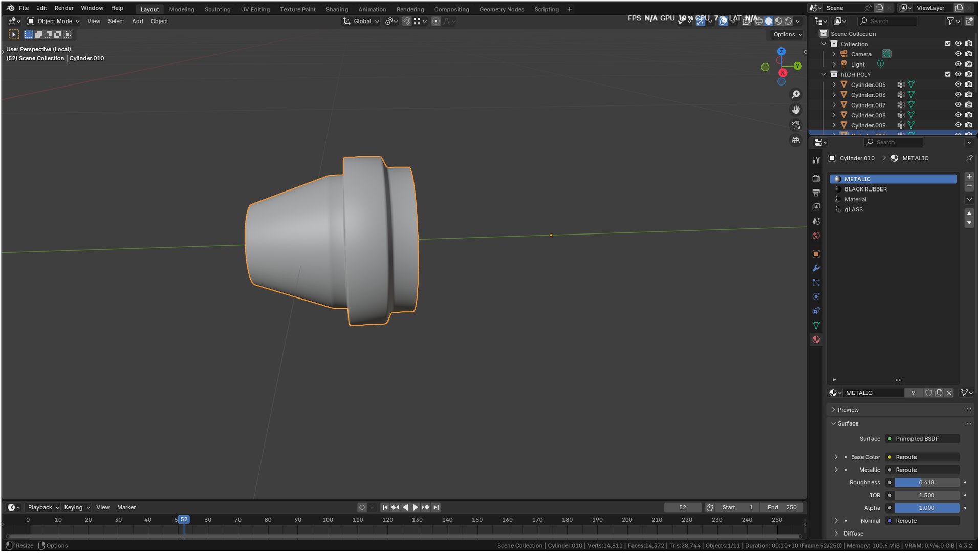Open the Options dropdown in viewport
Screen dimensions: 980x553
(x=788, y=34)
